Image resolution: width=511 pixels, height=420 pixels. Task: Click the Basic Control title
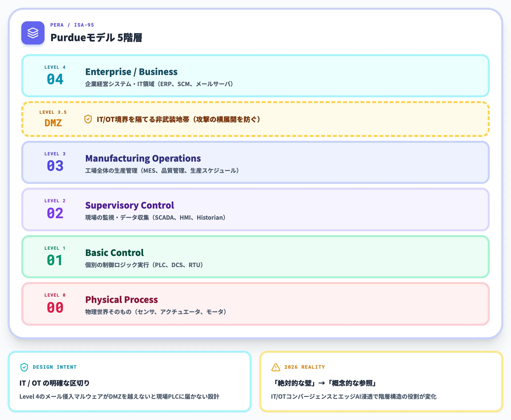coord(114,253)
